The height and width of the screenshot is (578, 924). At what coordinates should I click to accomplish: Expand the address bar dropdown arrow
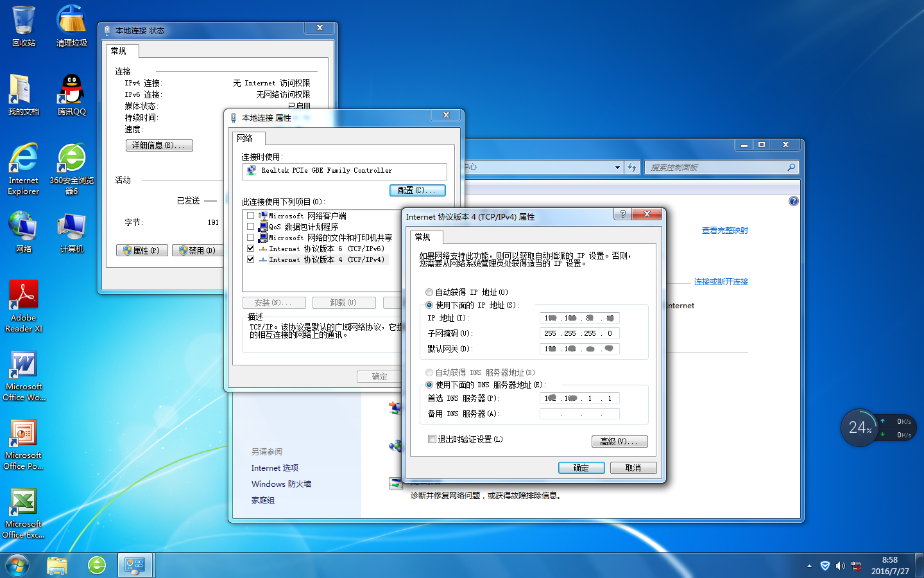coord(617,168)
